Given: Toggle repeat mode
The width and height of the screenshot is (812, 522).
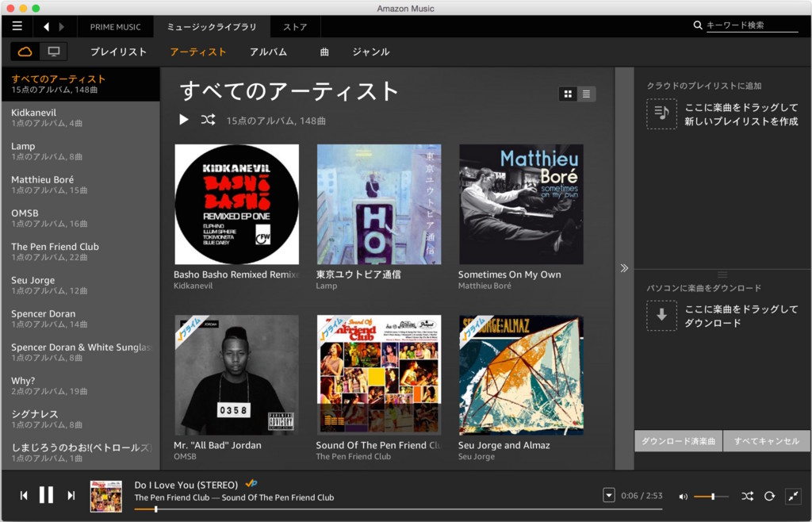Looking at the screenshot, I should (769, 496).
